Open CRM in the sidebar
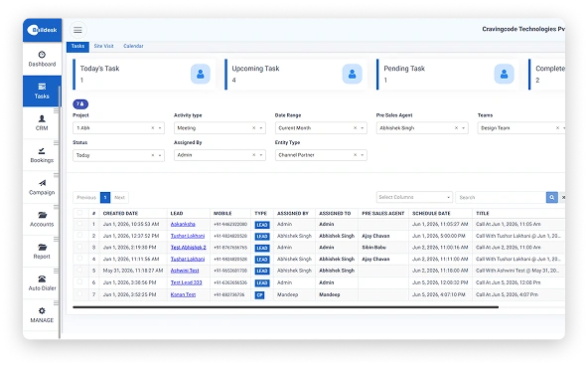Viewport: 588px width, 367px height. click(x=42, y=123)
